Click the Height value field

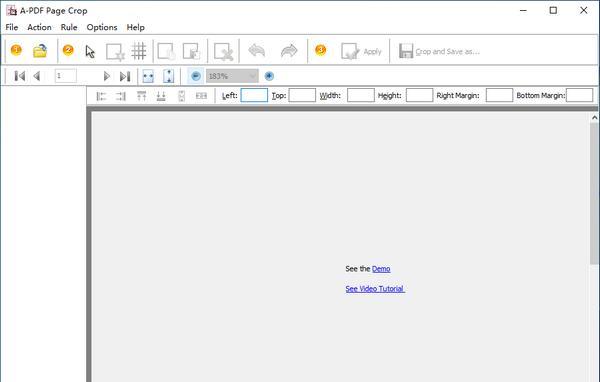[x=419, y=95]
